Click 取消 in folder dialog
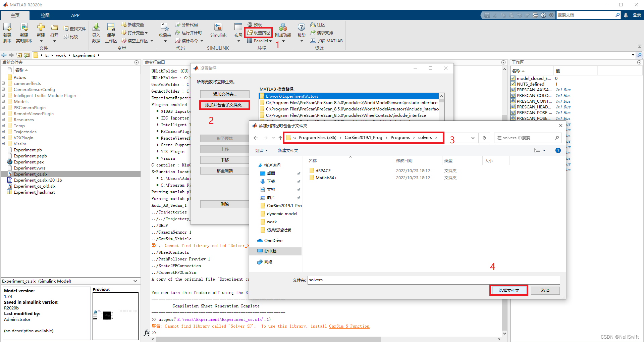 [x=545, y=290]
